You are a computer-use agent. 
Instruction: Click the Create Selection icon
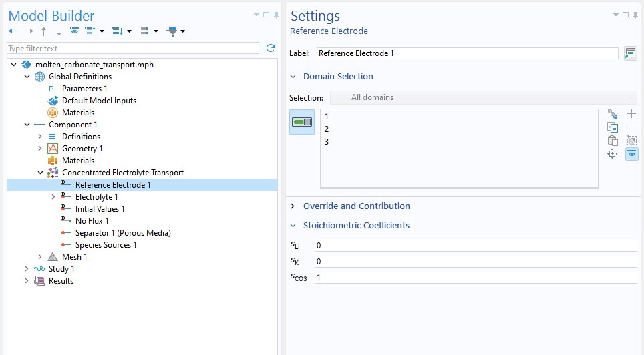coord(613,114)
